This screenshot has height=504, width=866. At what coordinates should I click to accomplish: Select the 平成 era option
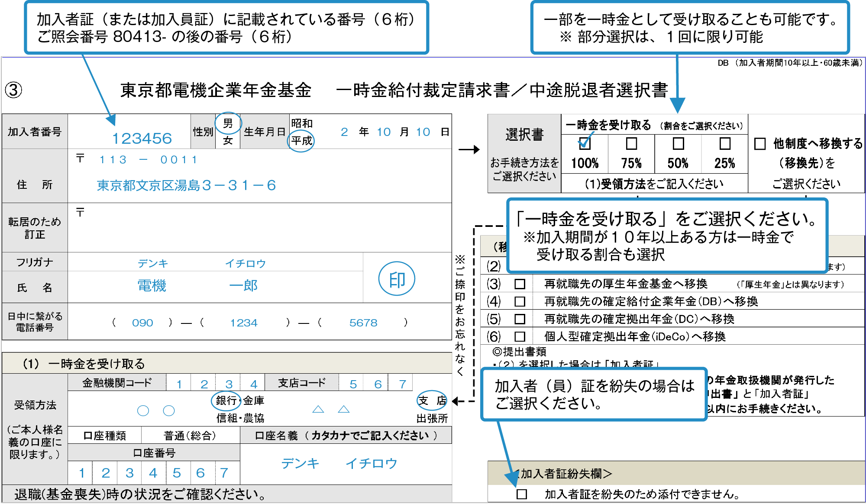pyautogui.click(x=301, y=141)
